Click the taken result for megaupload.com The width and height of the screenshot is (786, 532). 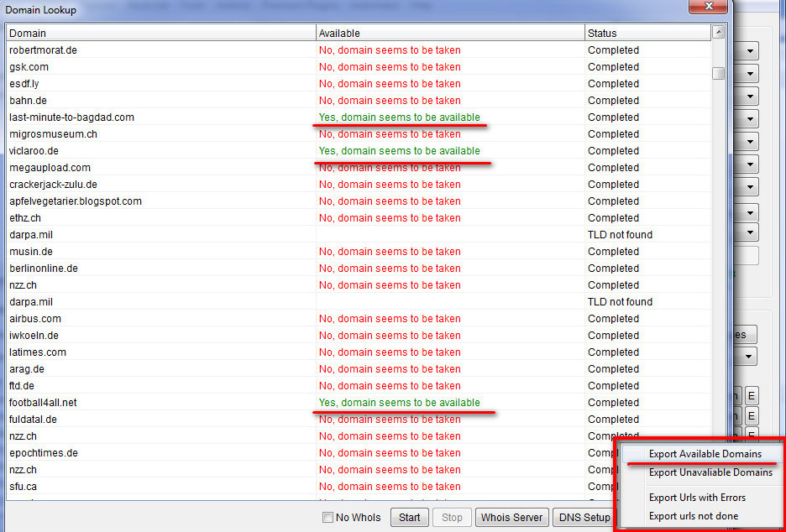pos(390,167)
